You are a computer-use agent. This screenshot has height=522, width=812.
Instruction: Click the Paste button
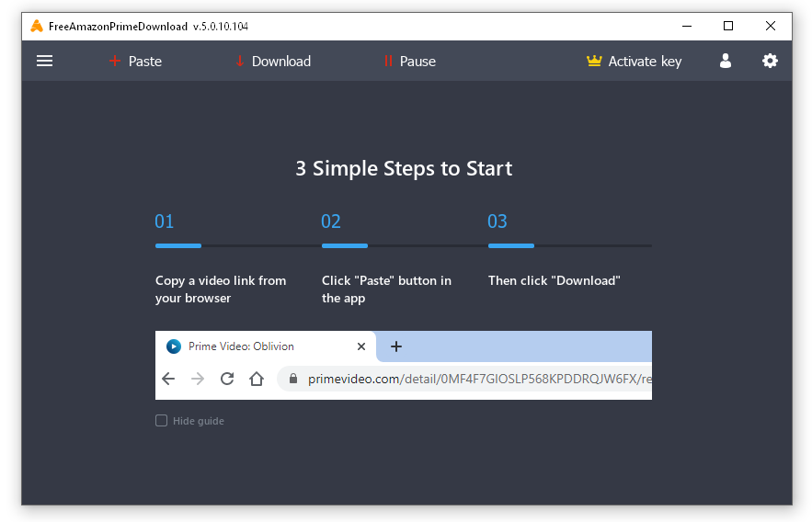coord(136,61)
